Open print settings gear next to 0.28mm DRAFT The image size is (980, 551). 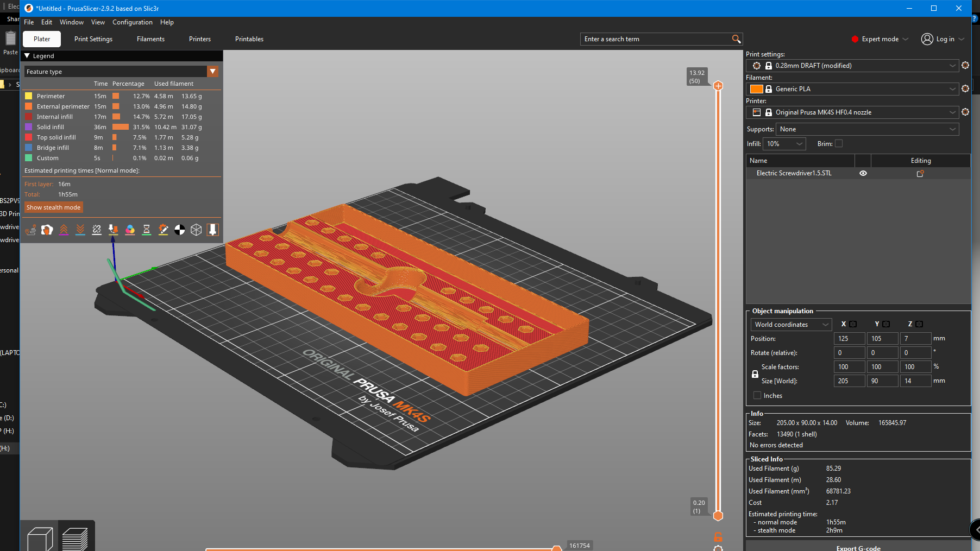click(965, 65)
